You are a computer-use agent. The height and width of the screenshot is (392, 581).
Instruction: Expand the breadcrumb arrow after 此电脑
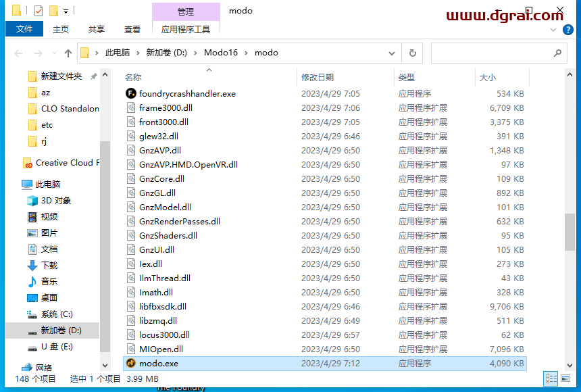click(138, 53)
